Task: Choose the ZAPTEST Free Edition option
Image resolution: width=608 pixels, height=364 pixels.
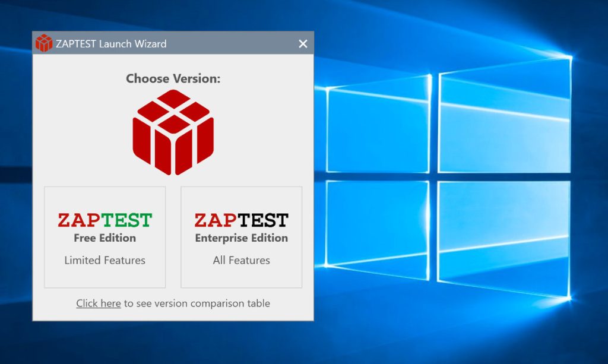Action: pos(104,238)
